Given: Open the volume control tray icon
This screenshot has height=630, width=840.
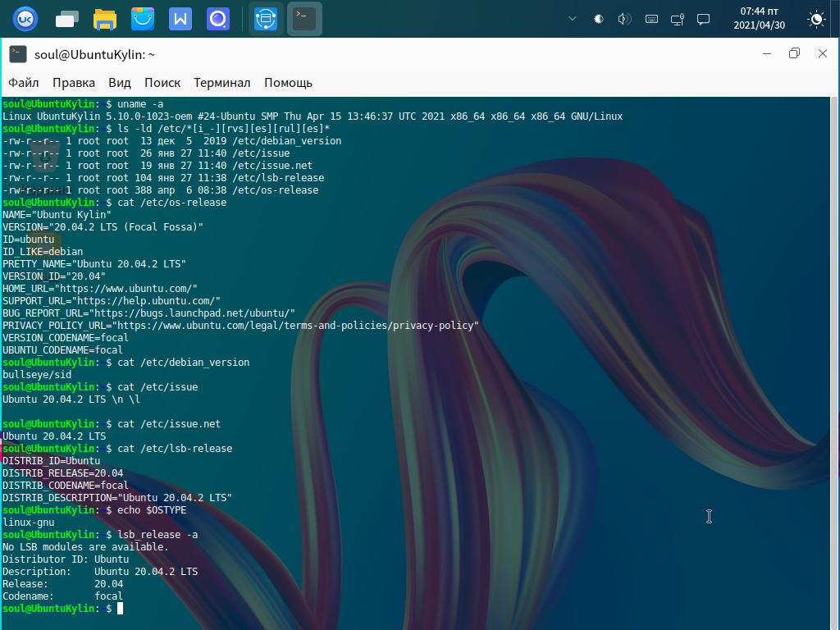Looking at the screenshot, I should [624, 20].
